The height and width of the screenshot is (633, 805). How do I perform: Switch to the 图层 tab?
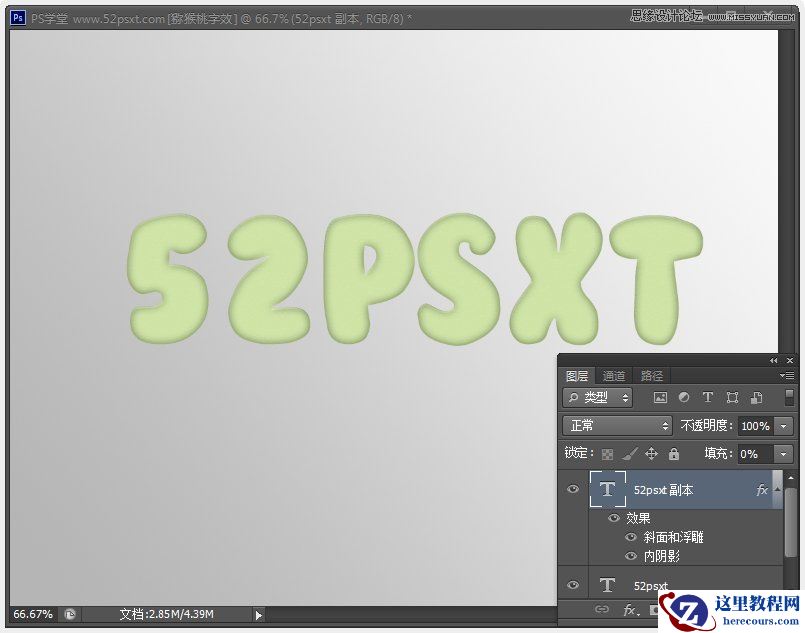[x=577, y=376]
